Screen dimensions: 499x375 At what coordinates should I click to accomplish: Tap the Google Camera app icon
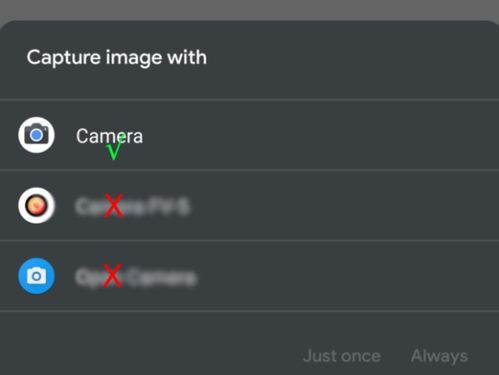tap(36, 135)
